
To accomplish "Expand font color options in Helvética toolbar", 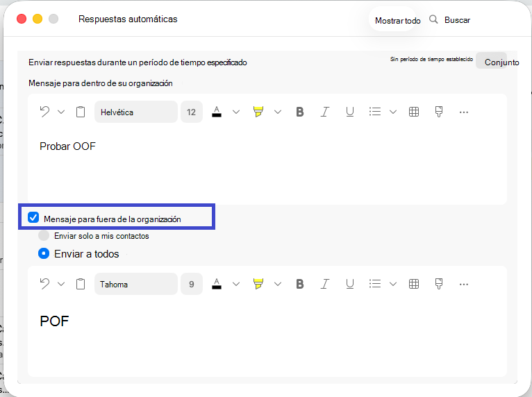I will pyautogui.click(x=236, y=112).
